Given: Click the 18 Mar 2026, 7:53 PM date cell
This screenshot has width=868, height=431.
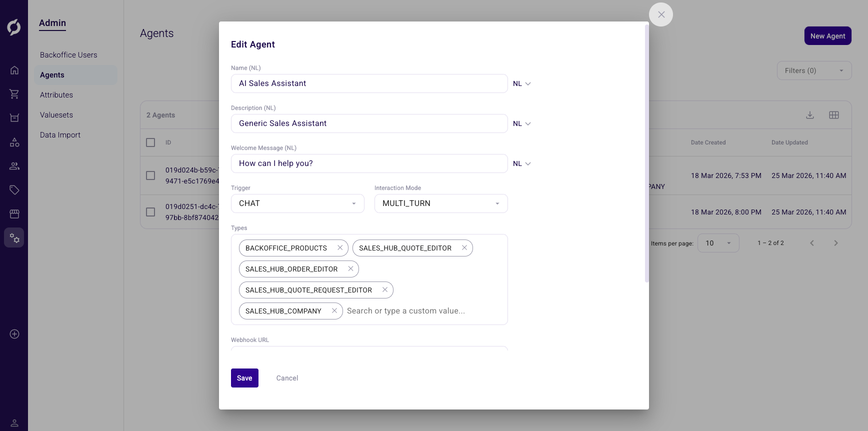Looking at the screenshot, I should pyautogui.click(x=726, y=175).
